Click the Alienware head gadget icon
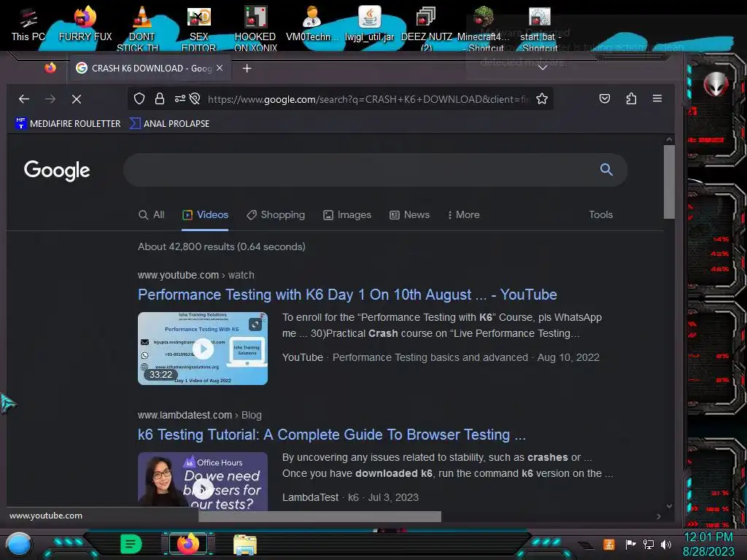 [716, 85]
